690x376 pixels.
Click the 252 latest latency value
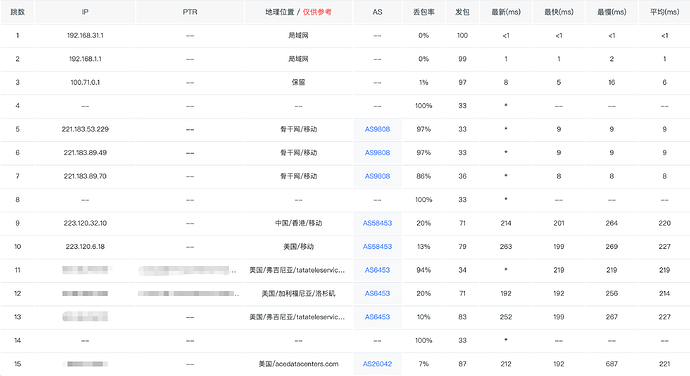(506, 317)
